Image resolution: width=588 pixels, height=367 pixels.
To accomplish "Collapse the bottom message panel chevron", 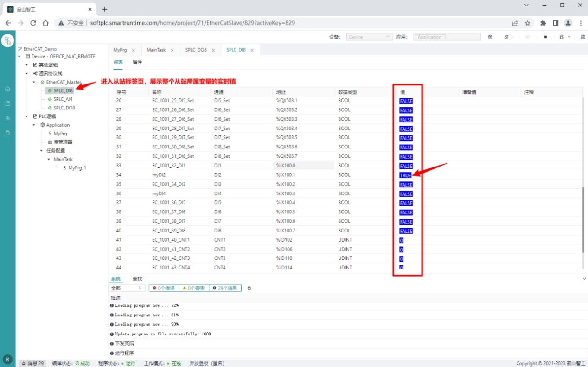I will point(584,279).
